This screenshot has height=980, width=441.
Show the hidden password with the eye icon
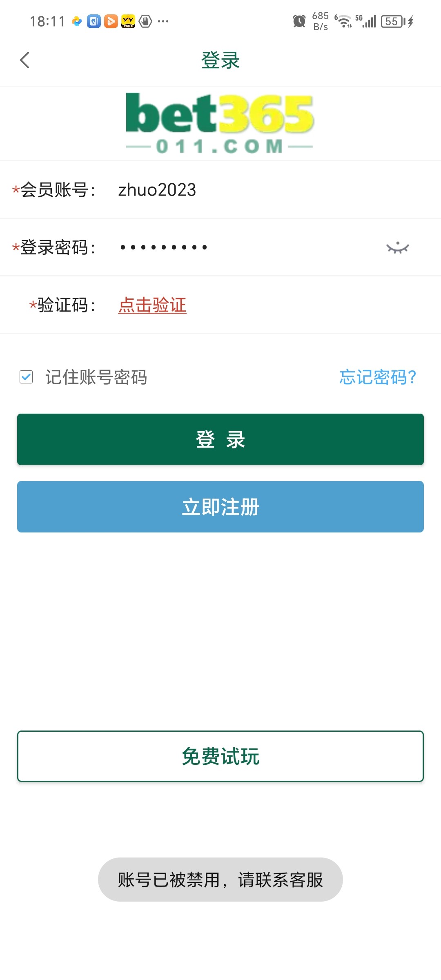click(397, 247)
